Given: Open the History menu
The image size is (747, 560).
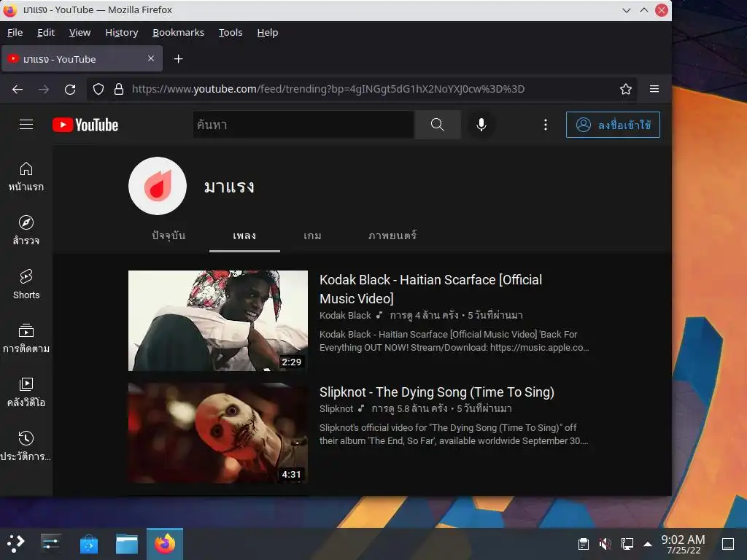Looking at the screenshot, I should (x=122, y=32).
